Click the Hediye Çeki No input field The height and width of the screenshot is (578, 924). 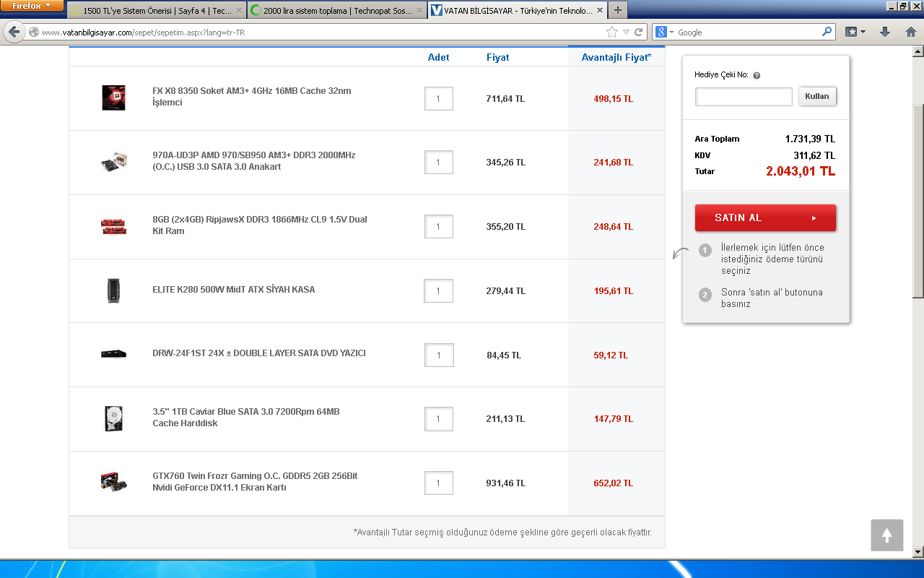click(x=744, y=97)
